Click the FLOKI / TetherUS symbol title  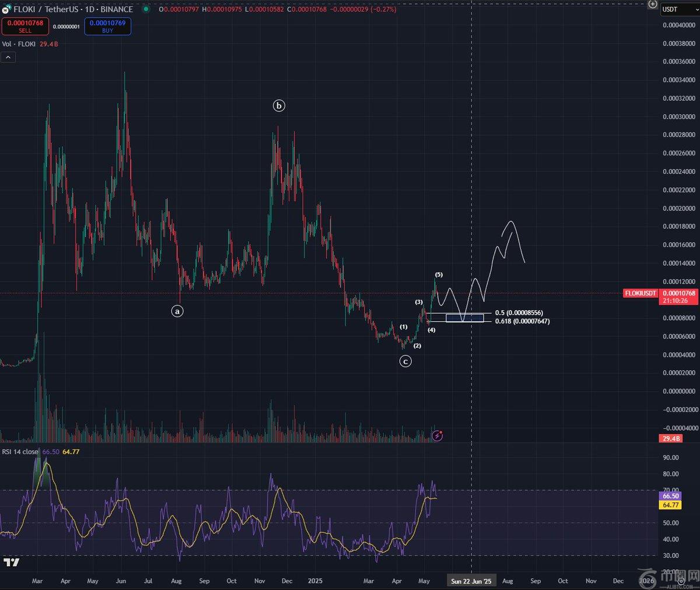click(x=73, y=9)
